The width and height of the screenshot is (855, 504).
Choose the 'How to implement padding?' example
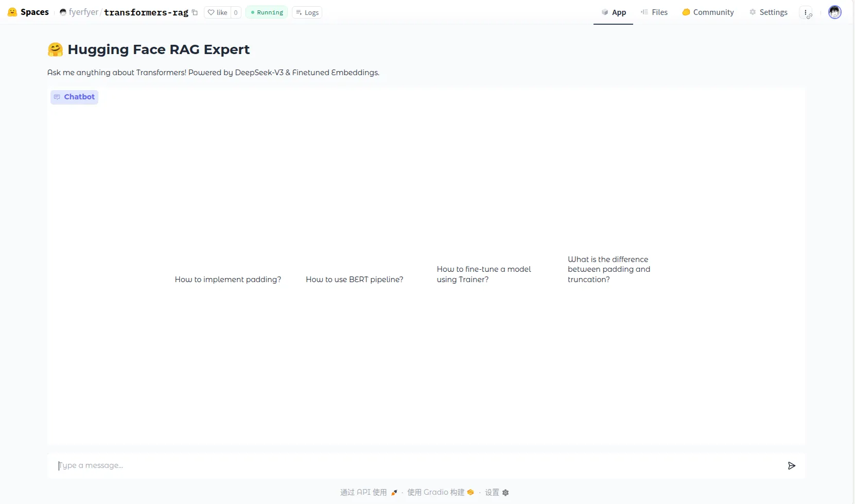[x=228, y=279]
